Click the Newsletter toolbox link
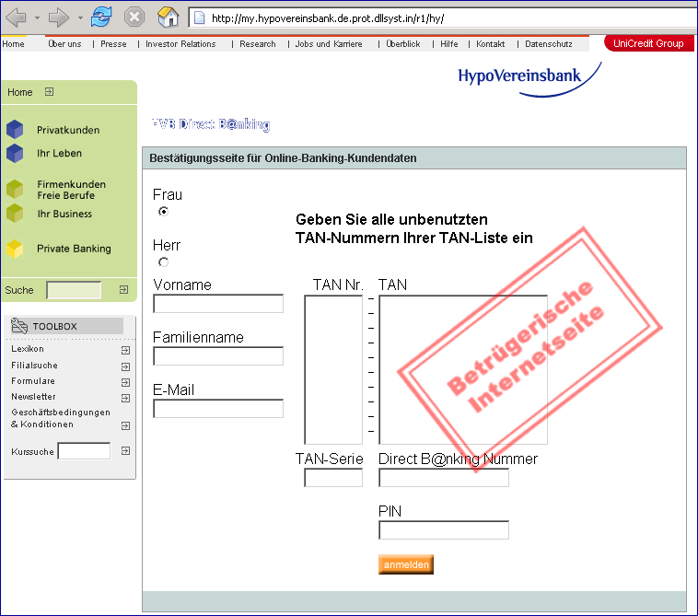This screenshot has width=698, height=616. pyautogui.click(x=33, y=396)
